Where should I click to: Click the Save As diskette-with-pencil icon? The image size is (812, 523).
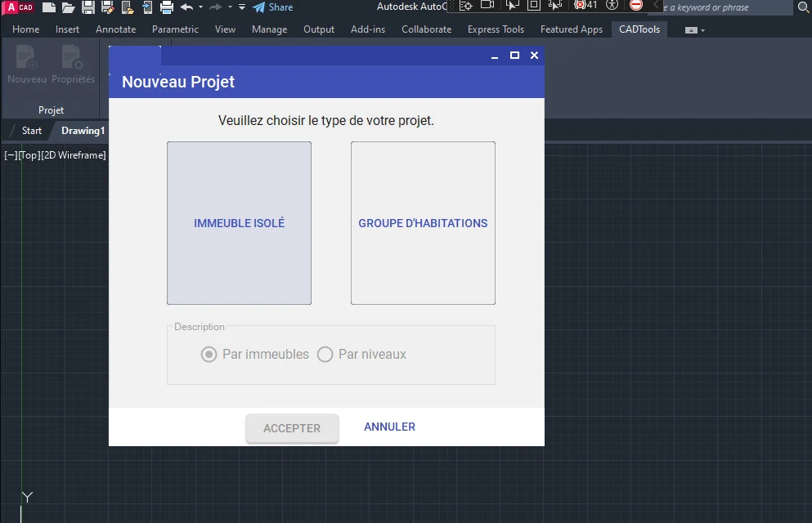(x=108, y=7)
